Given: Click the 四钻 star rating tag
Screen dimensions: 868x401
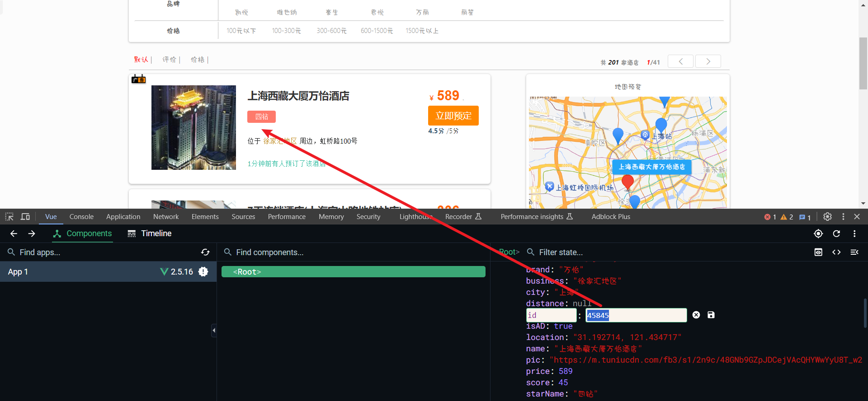Looking at the screenshot, I should (261, 117).
